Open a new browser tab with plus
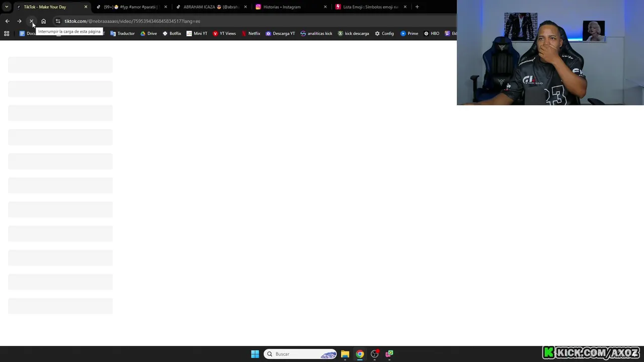The height and width of the screenshot is (362, 644). coord(417,7)
